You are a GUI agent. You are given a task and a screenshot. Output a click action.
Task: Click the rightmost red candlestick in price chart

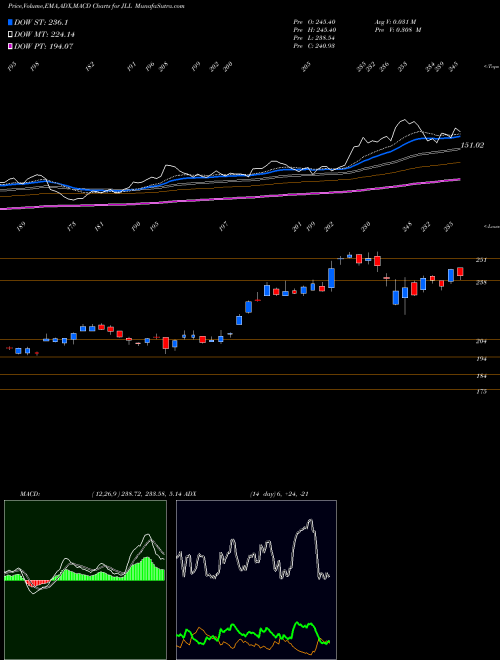460,272
